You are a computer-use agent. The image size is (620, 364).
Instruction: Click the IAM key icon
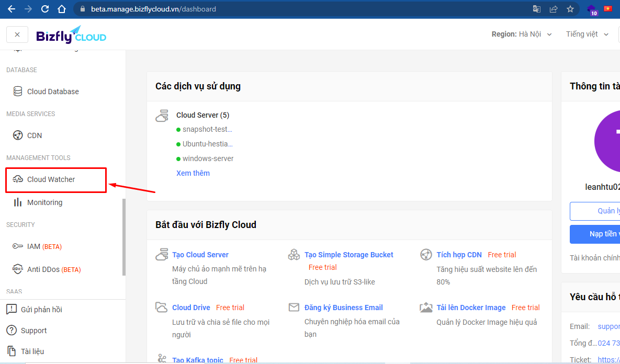(18, 246)
